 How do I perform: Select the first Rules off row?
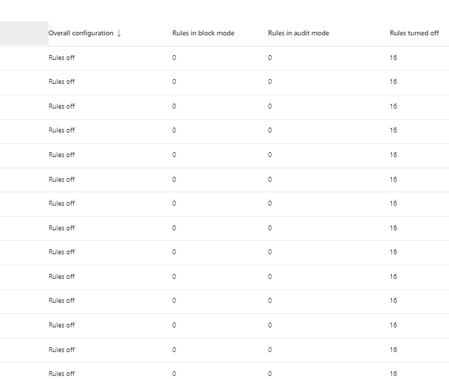pos(224,58)
